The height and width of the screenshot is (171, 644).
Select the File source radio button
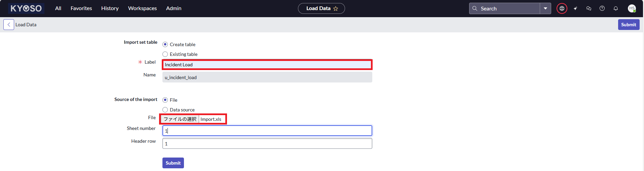[165, 100]
